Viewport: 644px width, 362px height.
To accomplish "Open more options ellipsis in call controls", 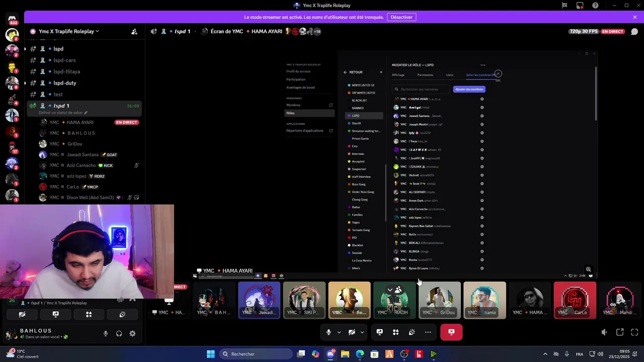I will [428, 332].
